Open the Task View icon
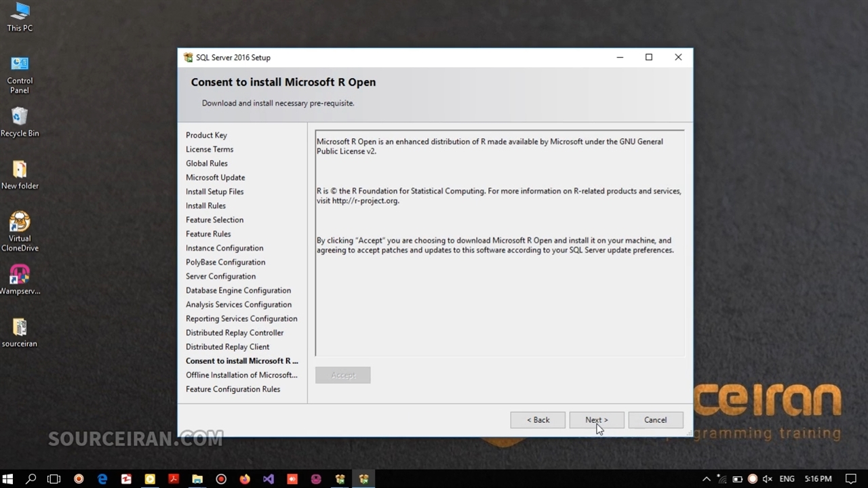This screenshot has height=488, width=868. (54, 479)
